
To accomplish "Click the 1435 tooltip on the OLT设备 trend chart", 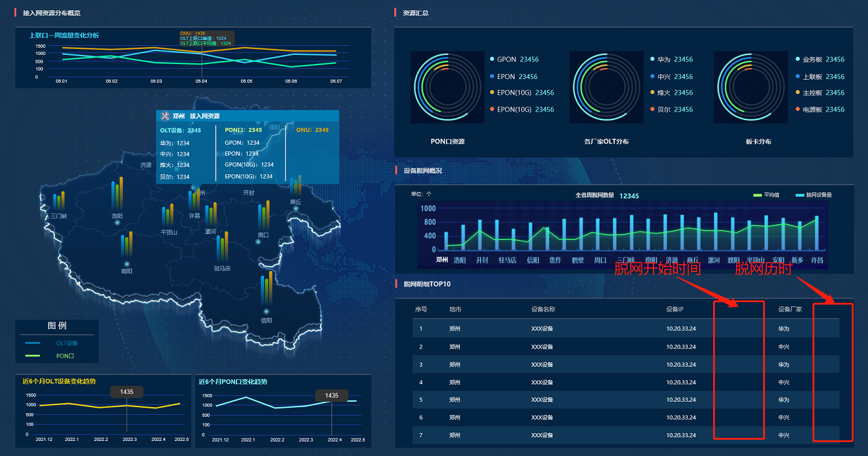I will coord(127,392).
